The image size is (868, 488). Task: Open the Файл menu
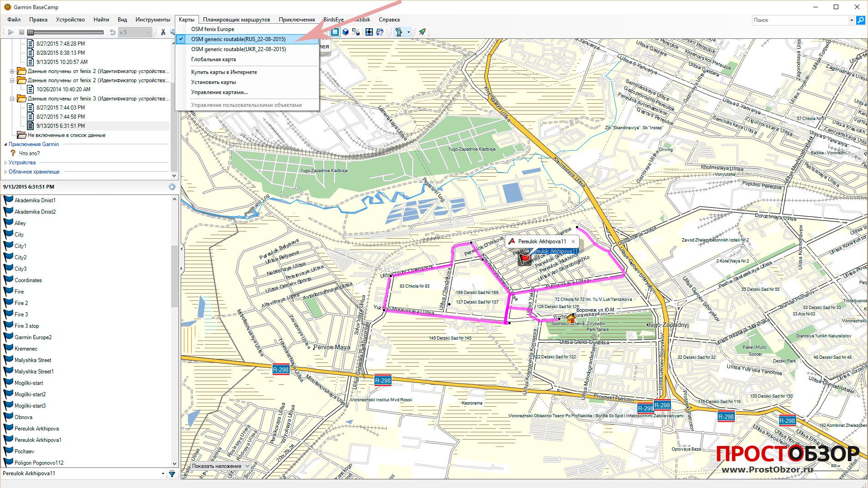coord(14,20)
